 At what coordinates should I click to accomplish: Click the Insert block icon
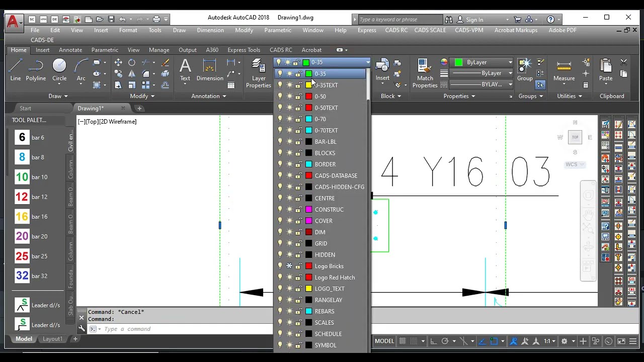click(x=382, y=70)
